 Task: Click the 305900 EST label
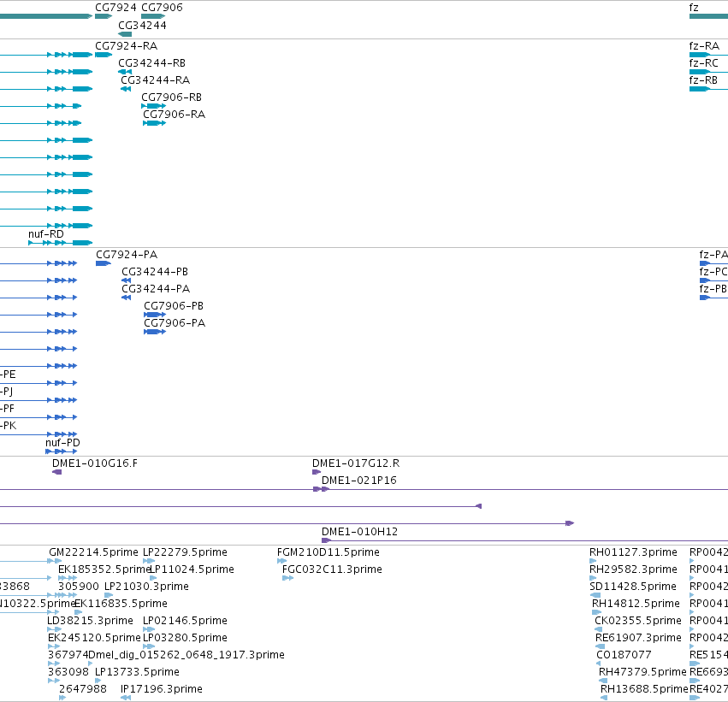pyautogui.click(x=79, y=587)
